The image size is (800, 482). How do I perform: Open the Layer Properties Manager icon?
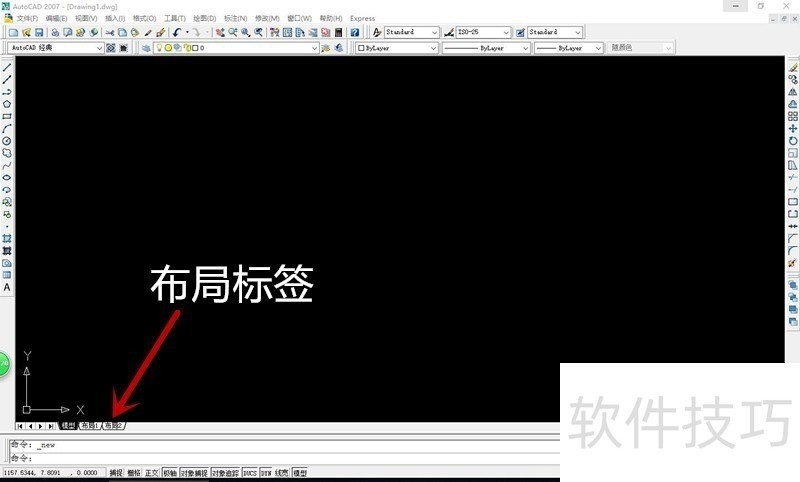tap(146, 48)
